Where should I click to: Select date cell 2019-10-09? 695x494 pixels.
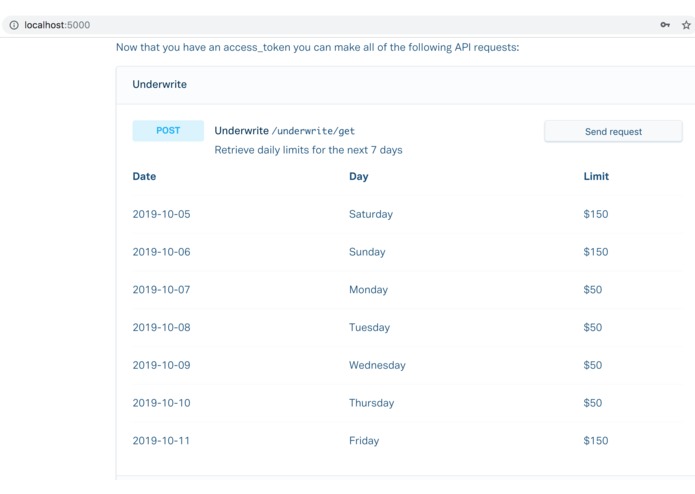pyautogui.click(x=161, y=365)
